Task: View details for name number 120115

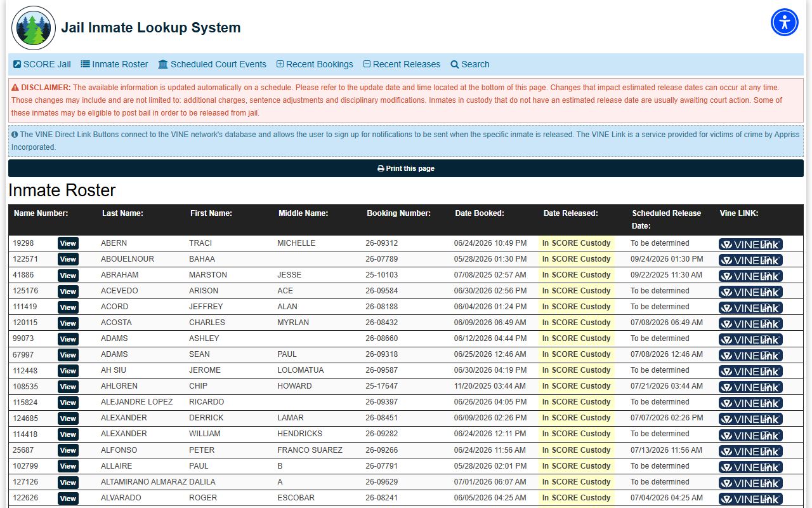Action: point(68,323)
